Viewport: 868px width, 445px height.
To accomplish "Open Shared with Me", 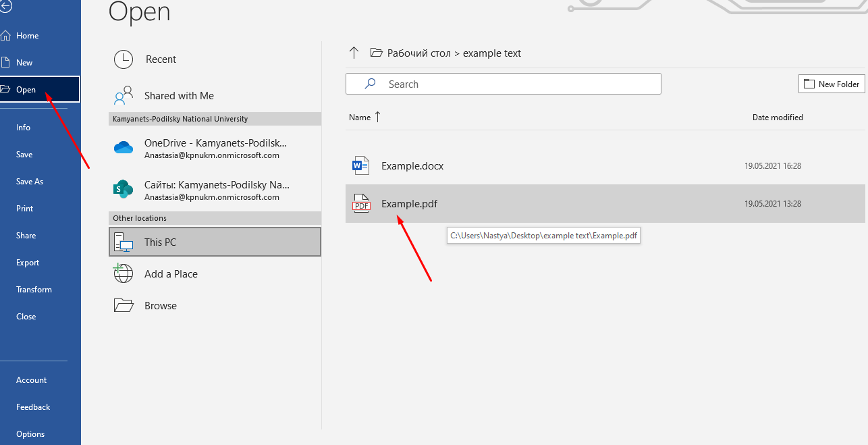I will 180,95.
